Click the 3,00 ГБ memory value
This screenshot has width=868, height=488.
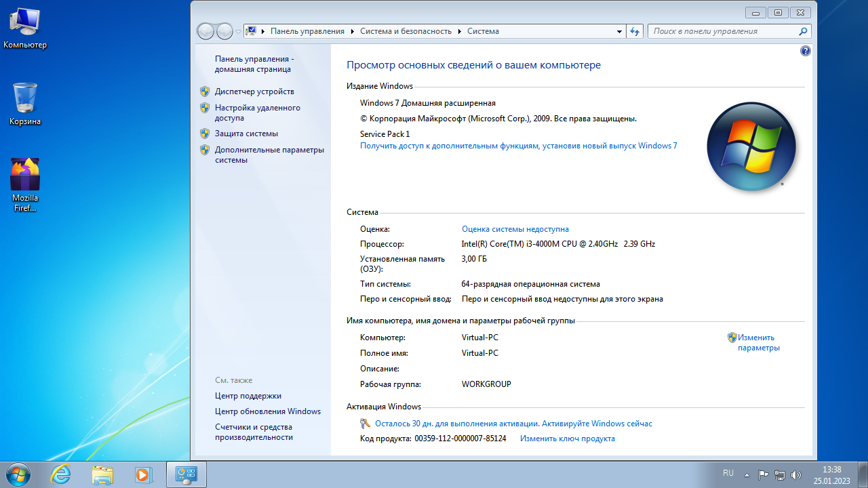(474, 259)
